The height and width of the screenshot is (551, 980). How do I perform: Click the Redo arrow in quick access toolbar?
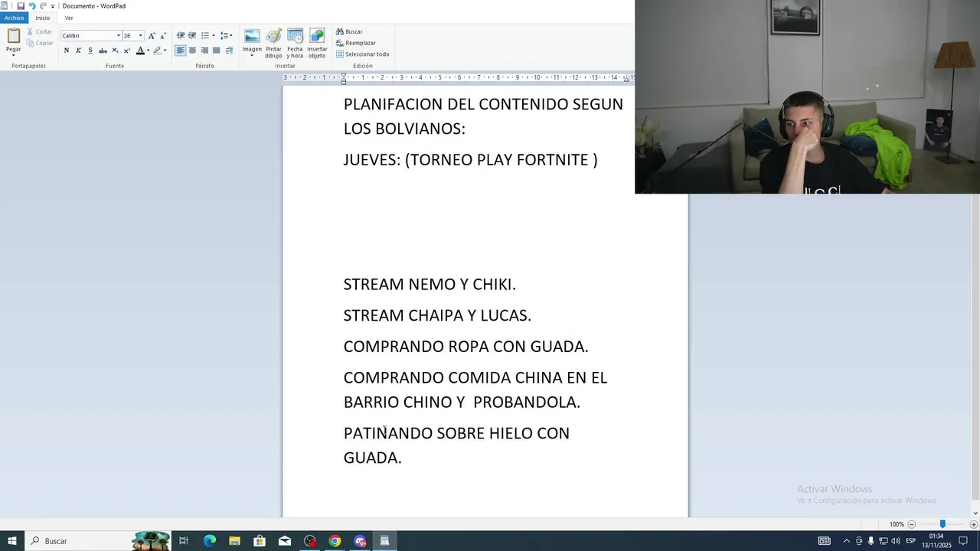click(43, 6)
